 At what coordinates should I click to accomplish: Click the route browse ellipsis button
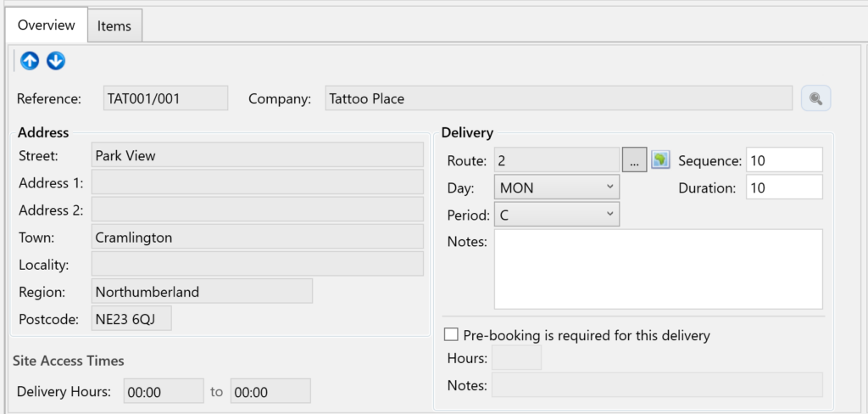click(x=634, y=159)
